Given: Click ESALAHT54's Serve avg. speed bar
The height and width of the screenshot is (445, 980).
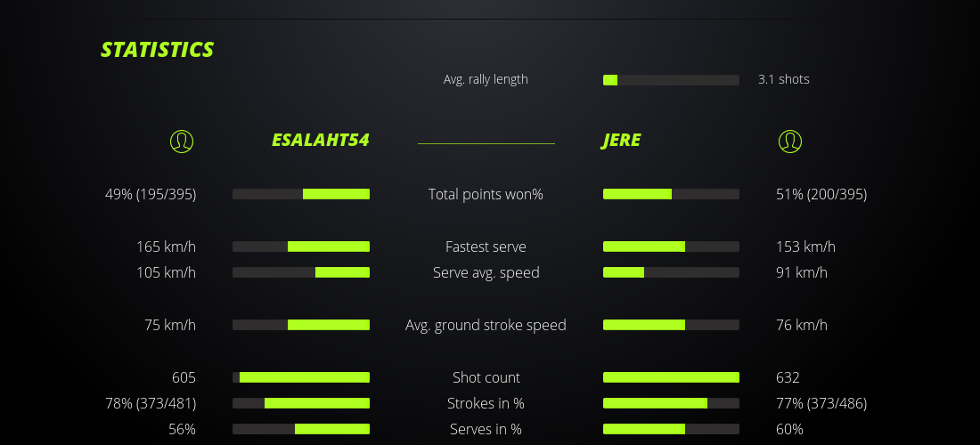Looking at the screenshot, I should tap(301, 272).
